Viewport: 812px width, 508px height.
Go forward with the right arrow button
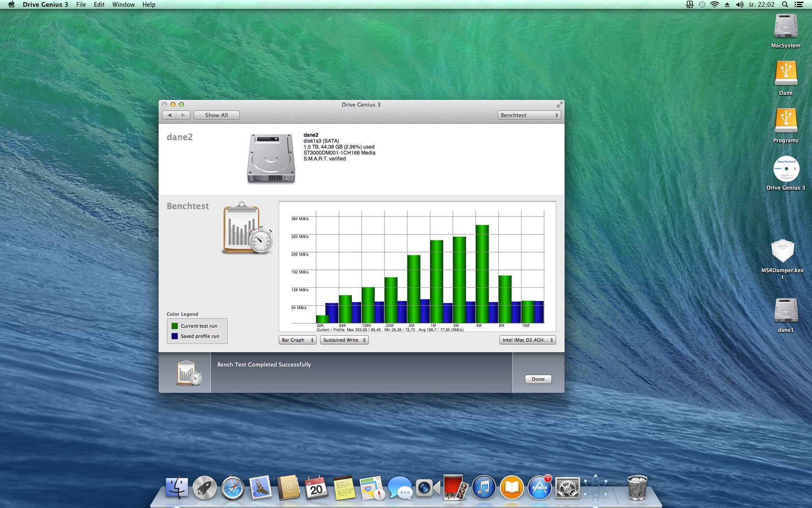183,115
